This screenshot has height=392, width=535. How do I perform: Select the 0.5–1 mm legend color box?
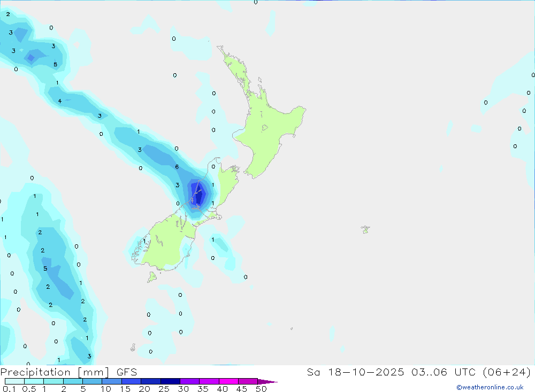pos(34,381)
